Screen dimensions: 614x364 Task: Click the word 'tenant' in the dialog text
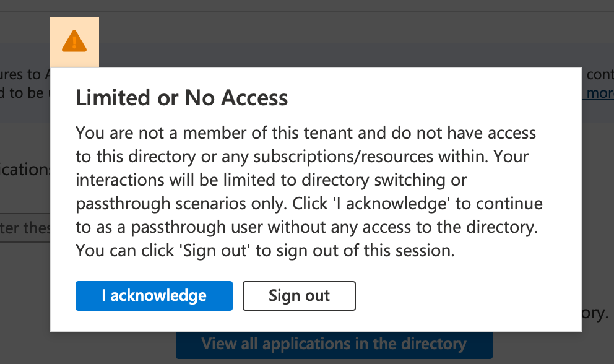328,133
